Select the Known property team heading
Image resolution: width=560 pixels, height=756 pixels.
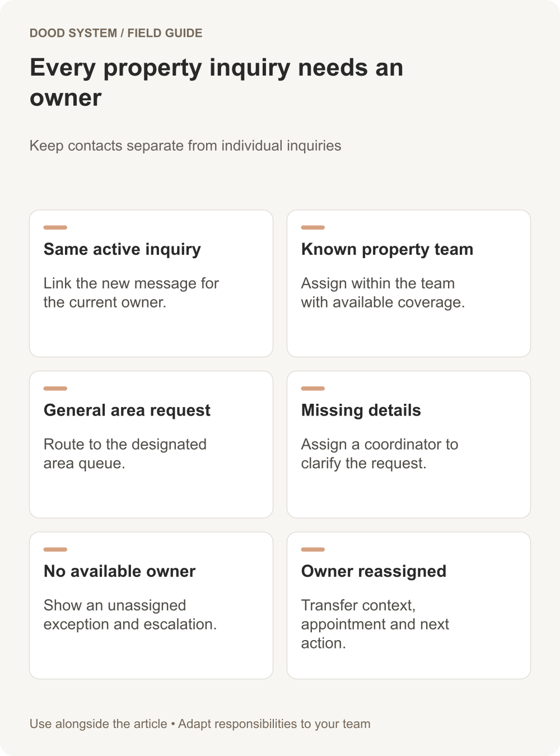point(387,249)
